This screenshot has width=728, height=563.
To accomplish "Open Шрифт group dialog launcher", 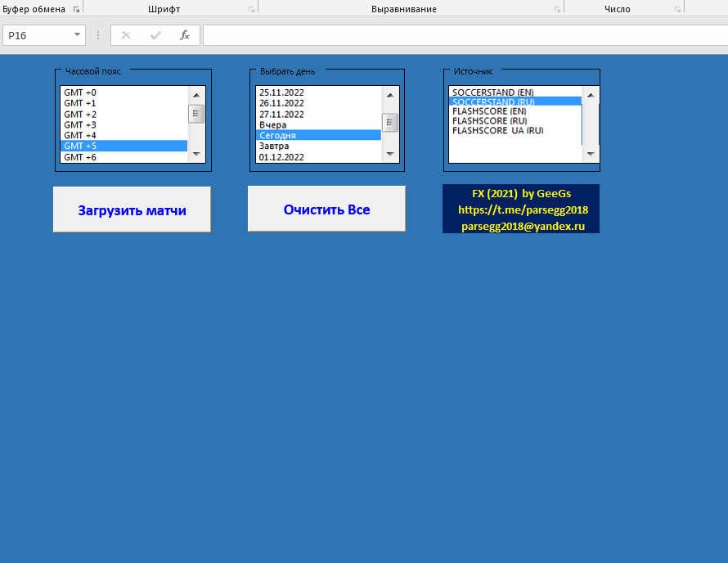I will [x=251, y=9].
